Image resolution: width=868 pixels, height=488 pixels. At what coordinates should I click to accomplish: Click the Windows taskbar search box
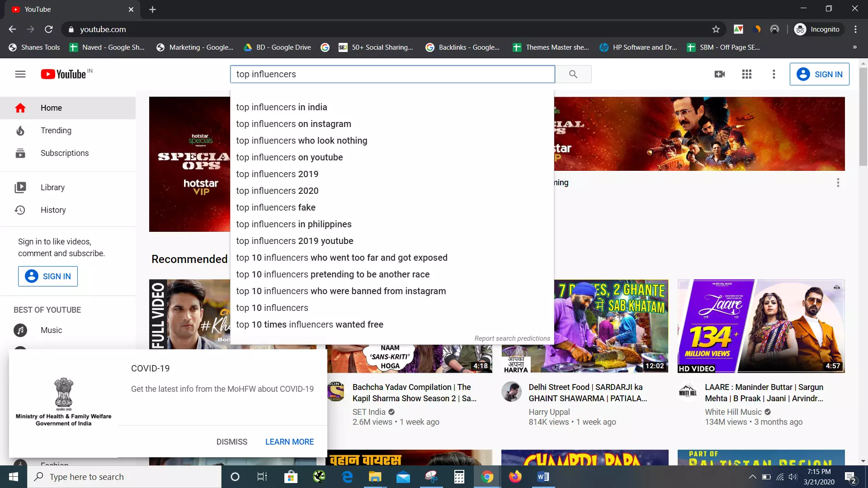pyautogui.click(x=124, y=477)
